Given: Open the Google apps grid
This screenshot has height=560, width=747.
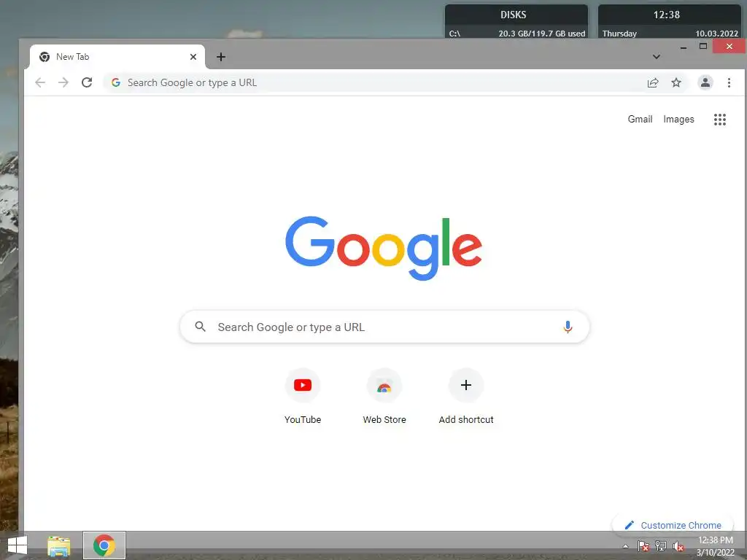Looking at the screenshot, I should click(720, 120).
